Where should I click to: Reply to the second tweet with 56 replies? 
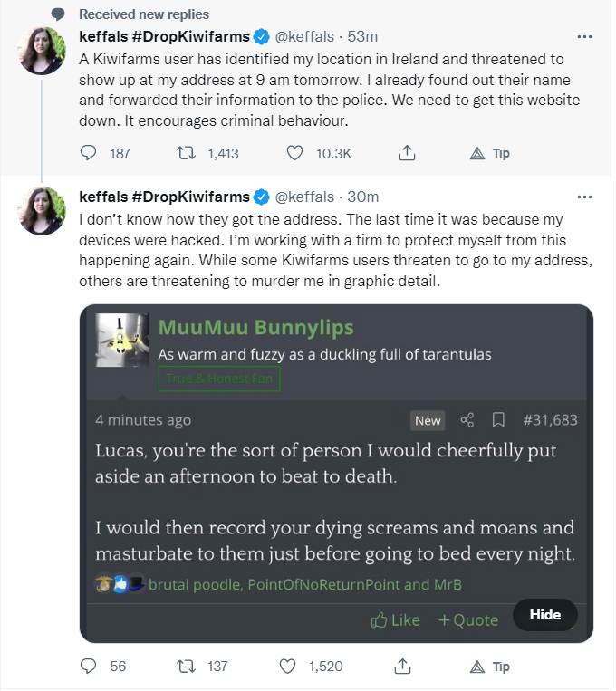click(88, 666)
